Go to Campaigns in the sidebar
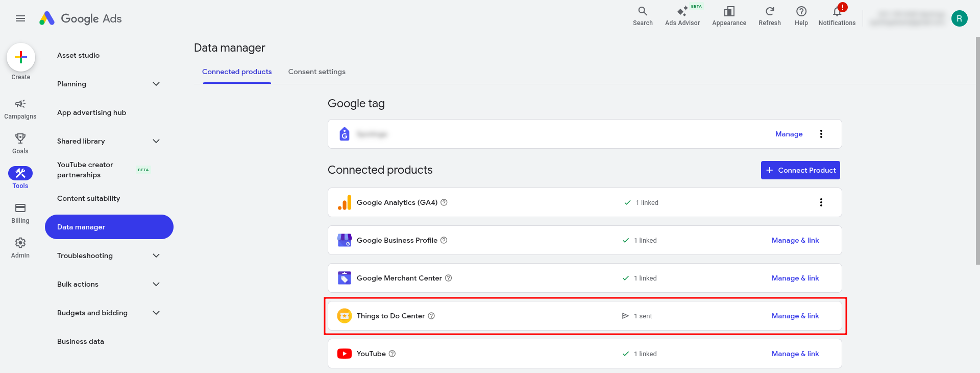Screen dimensions: 980x373 (20, 109)
